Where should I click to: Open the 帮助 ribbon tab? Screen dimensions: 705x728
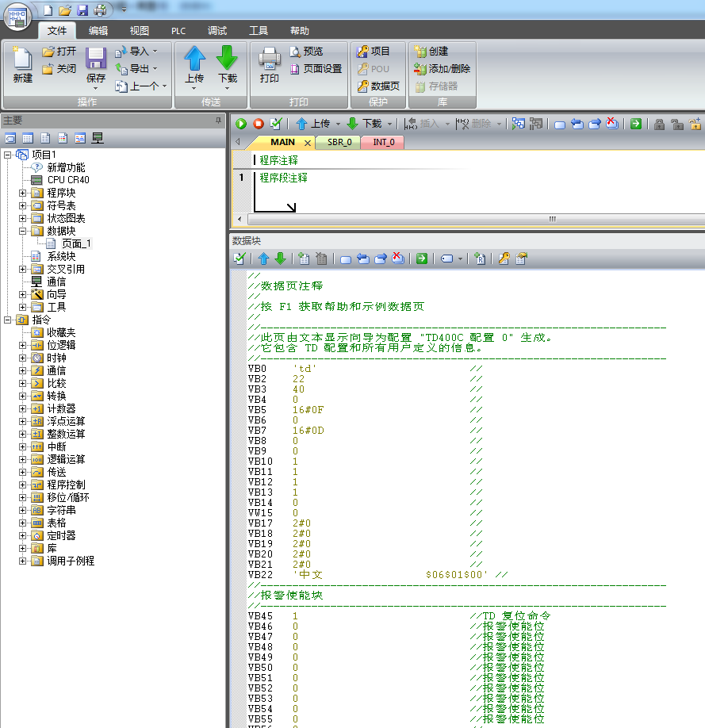click(x=300, y=31)
